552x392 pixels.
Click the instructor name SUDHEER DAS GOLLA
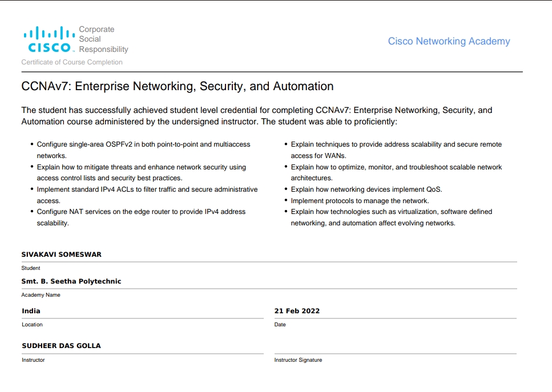pos(61,346)
